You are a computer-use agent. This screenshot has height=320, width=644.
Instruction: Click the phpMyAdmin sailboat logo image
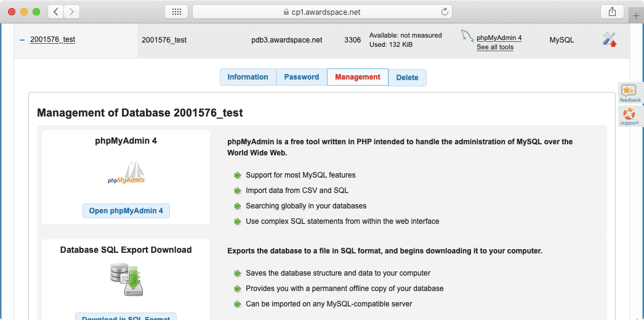(x=126, y=173)
